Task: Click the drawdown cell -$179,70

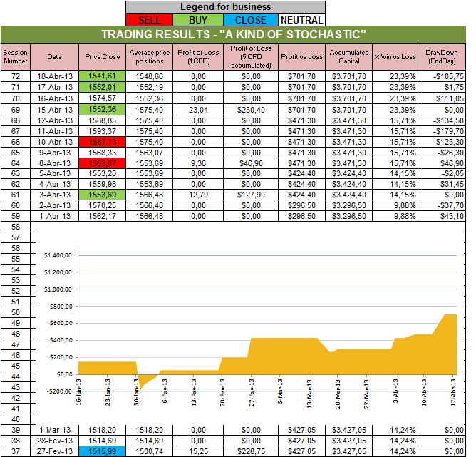Action: (442, 131)
